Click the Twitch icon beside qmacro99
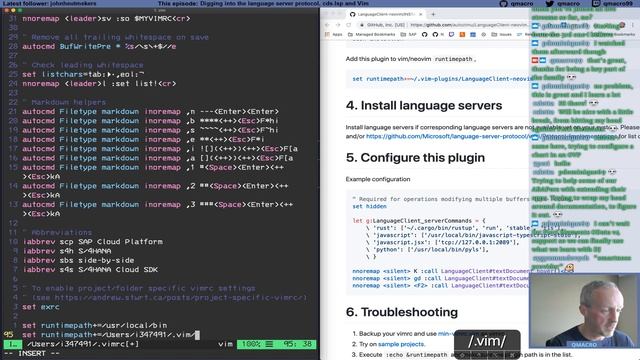Screen dimensions: 640x360 596,4
